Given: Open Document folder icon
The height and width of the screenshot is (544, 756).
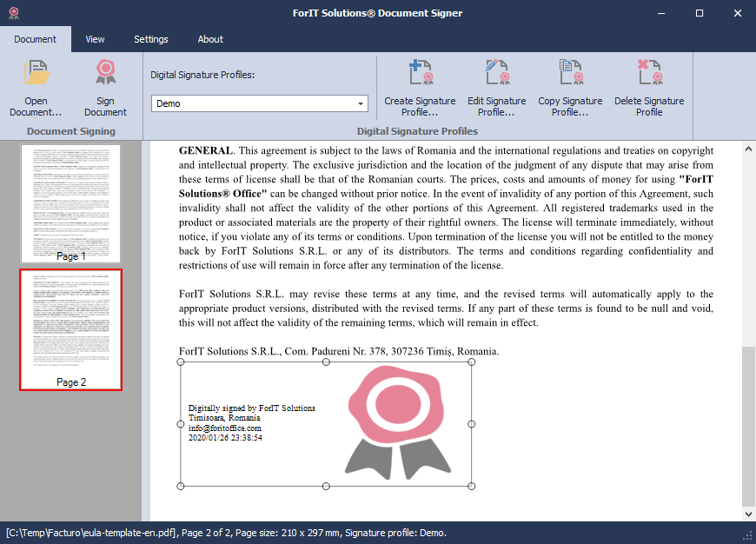Looking at the screenshot, I should 36,72.
